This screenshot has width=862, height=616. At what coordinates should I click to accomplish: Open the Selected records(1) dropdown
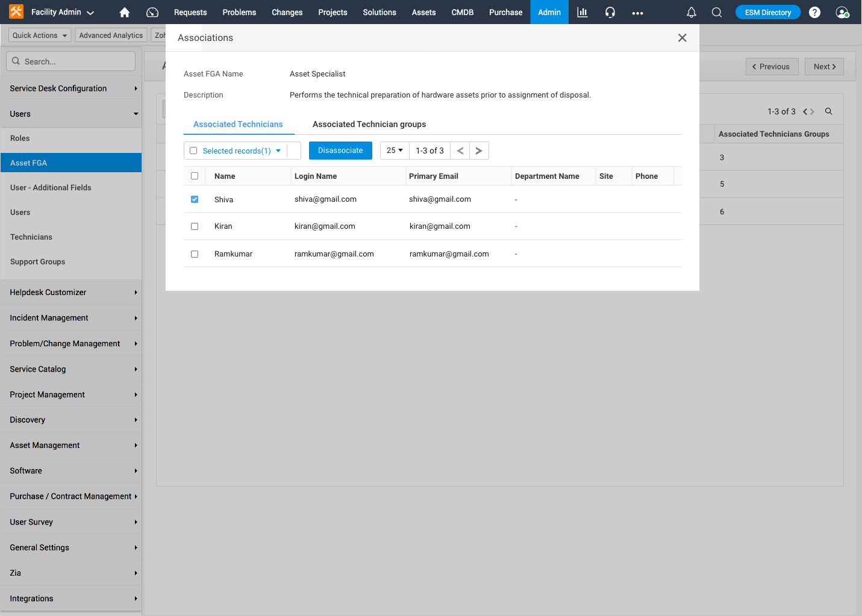pos(236,151)
